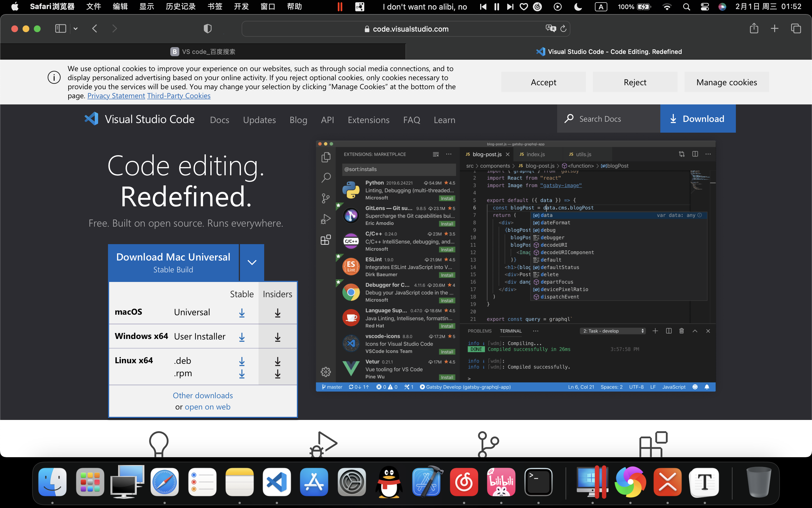Open macOS Control Center toggles
This screenshot has height=508, width=812.
pos(705,7)
